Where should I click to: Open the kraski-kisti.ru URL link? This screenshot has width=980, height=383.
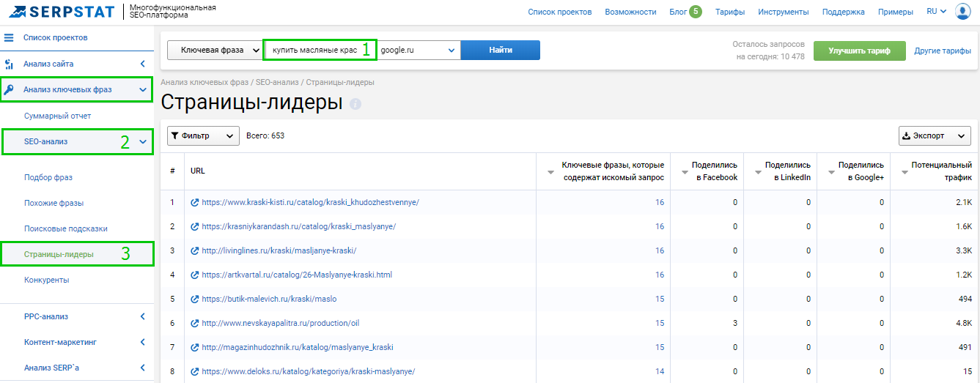coord(310,202)
